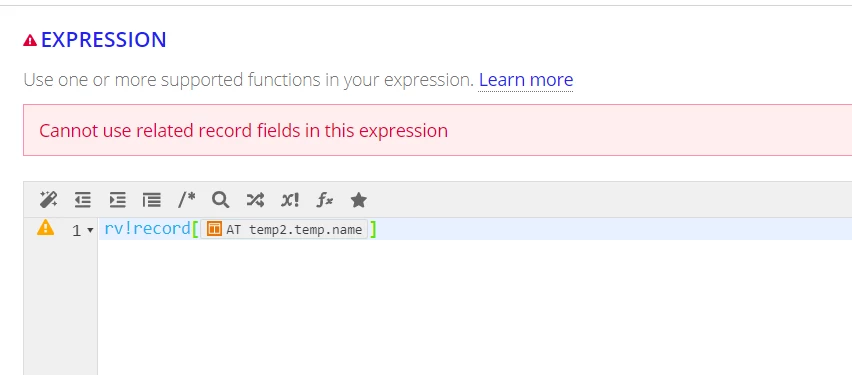Click the block list icon beside indent
This screenshot has height=375, width=852.
pos(152,200)
